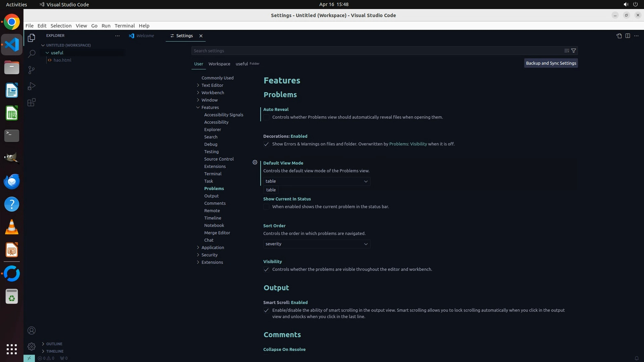Click the settings filter funnel icon
This screenshot has width=644, height=362.
pos(574,51)
